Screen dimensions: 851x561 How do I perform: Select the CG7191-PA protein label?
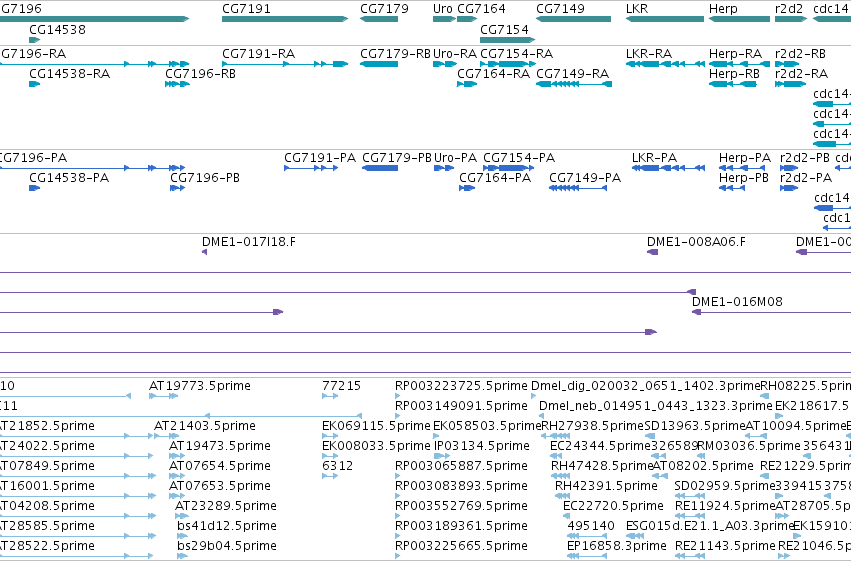coord(320,158)
